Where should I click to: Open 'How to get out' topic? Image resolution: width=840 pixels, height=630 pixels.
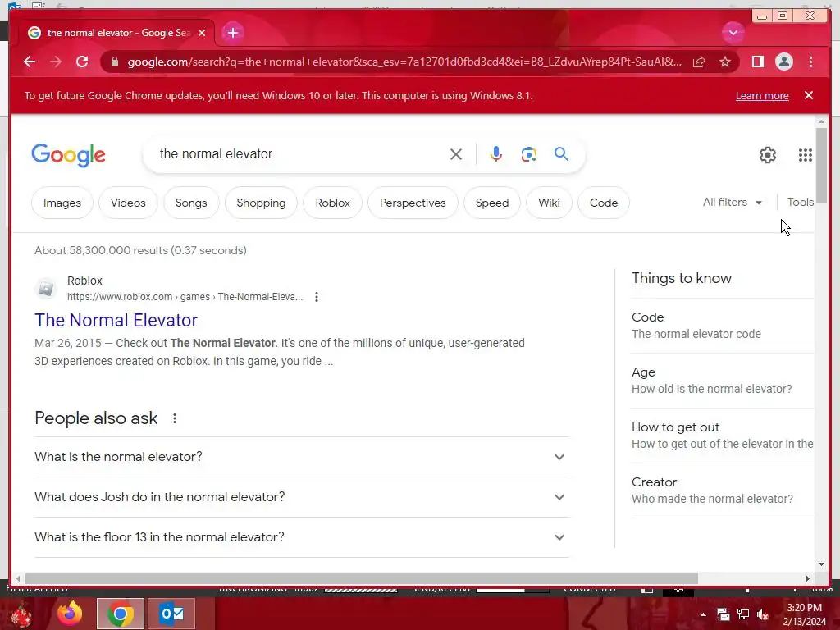click(x=722, y=436)
